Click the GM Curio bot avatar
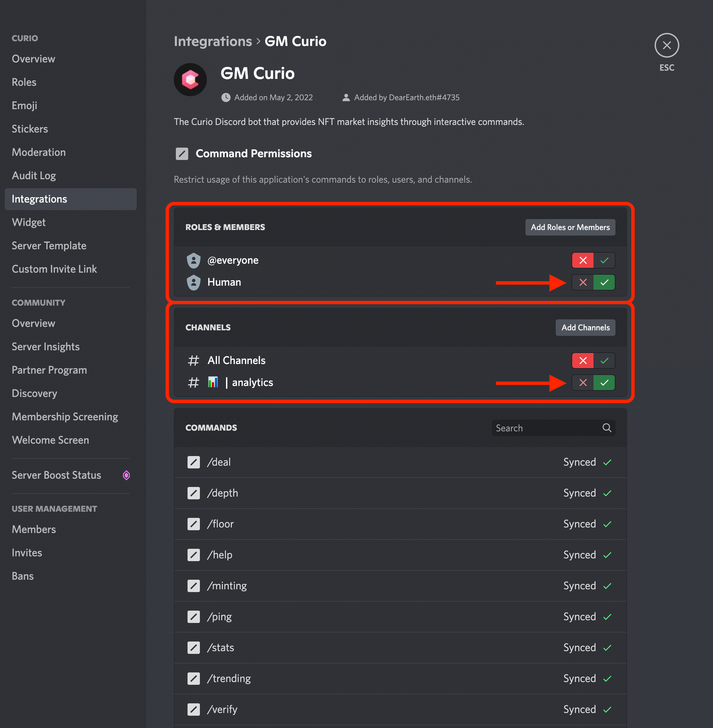713x728 pixels. pyautogui.click(x=190, y=80)
